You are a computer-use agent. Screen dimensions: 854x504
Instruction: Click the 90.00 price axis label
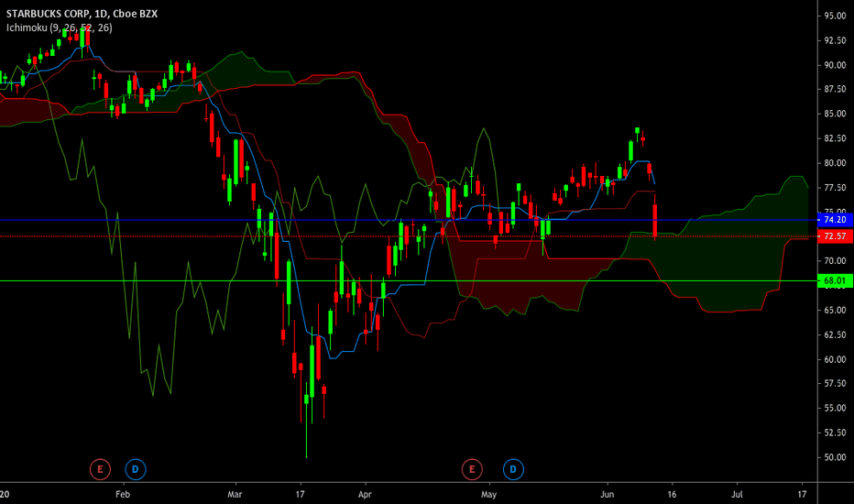[835, 65]
